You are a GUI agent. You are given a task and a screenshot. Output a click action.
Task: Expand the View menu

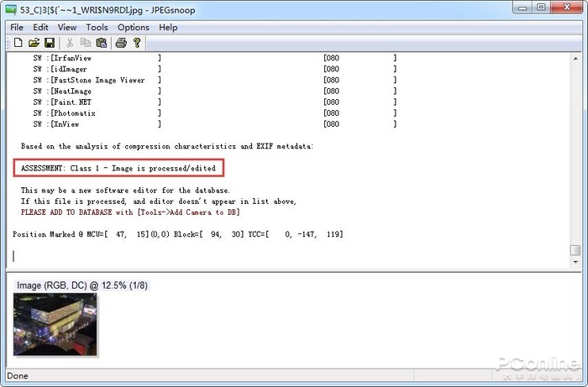[x=66, y=27]
